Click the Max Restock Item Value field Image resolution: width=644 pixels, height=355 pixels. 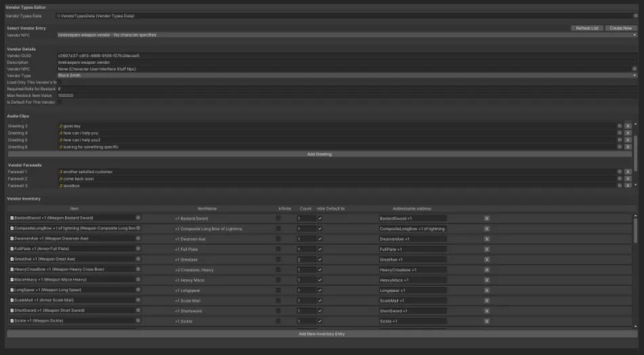click(x=347, y=96)
